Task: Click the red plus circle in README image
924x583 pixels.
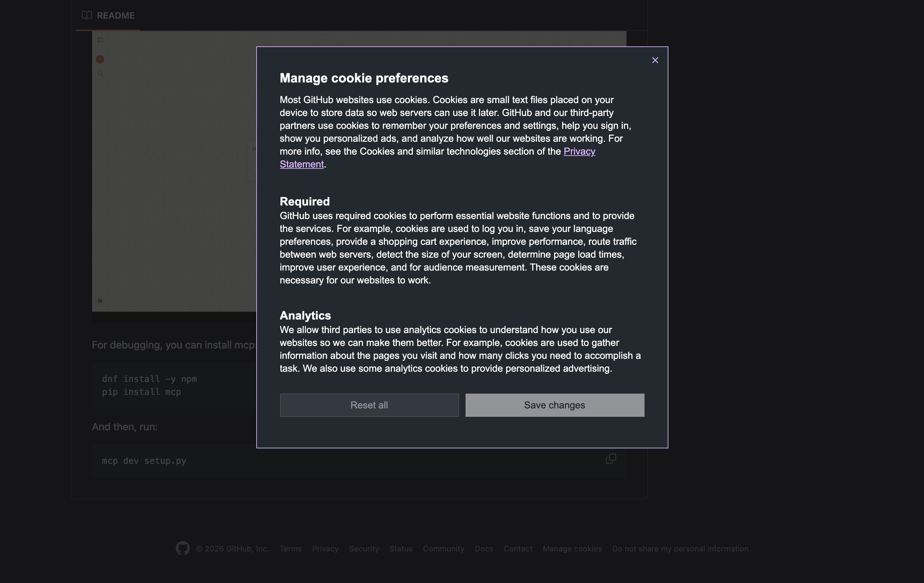Action: click(x=100, y=60)
